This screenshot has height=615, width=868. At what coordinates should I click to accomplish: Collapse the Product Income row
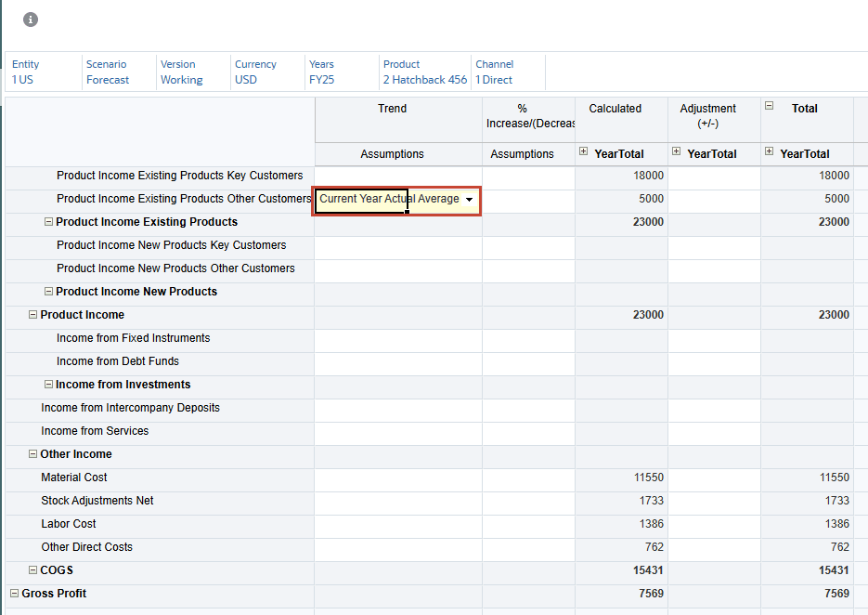click(32, 315)
